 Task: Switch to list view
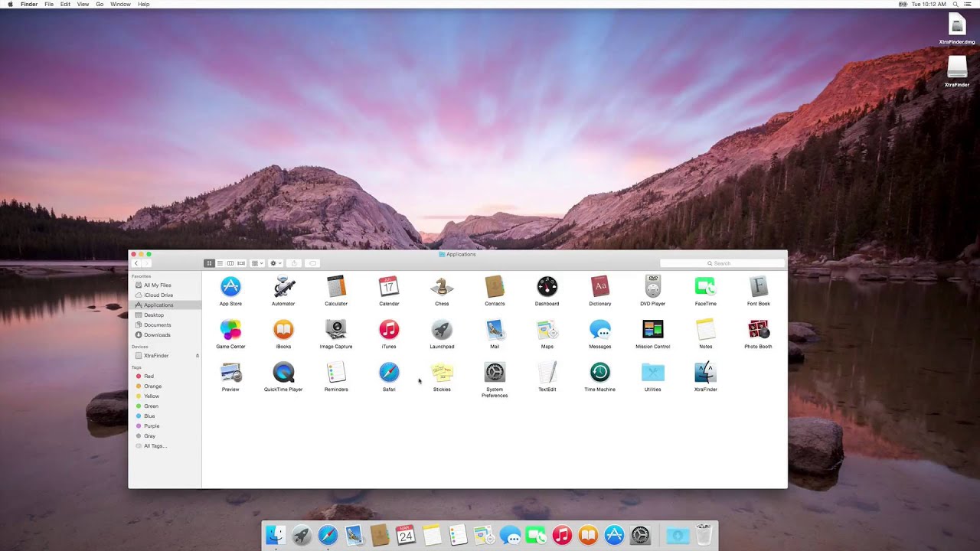click(220, 263)
